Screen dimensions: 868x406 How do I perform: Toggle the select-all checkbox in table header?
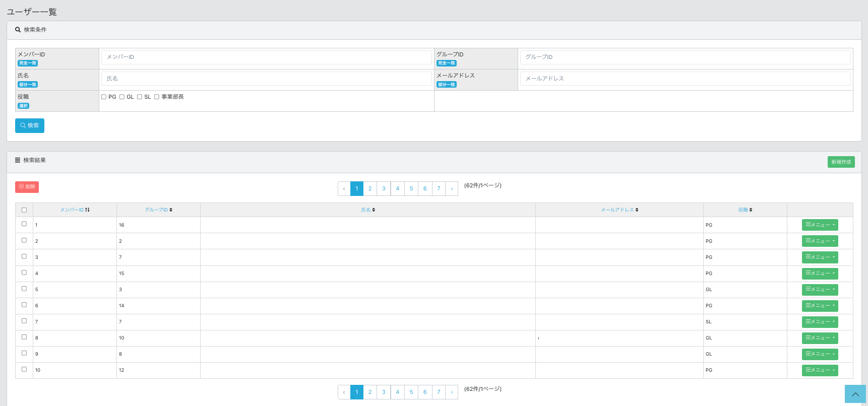pos(24,210)
